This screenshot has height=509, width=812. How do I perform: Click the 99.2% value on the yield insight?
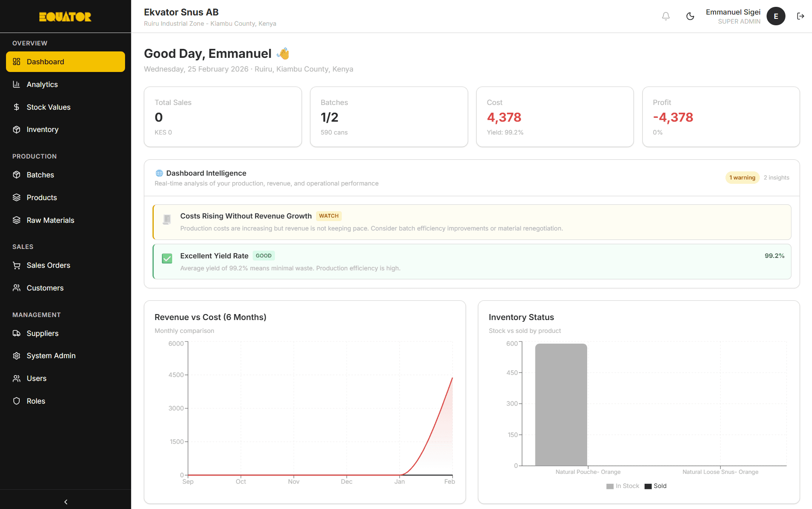coord(774,256)
